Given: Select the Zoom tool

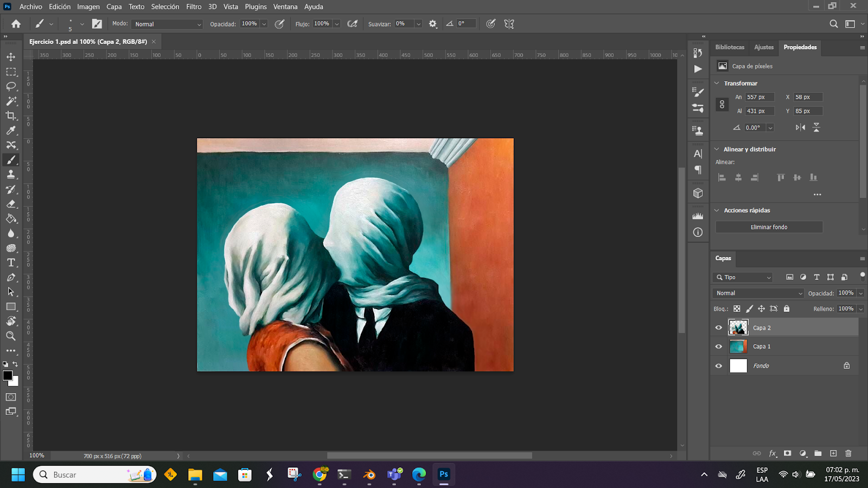Looking at the screenshot, I should click(x=11, y=336).
